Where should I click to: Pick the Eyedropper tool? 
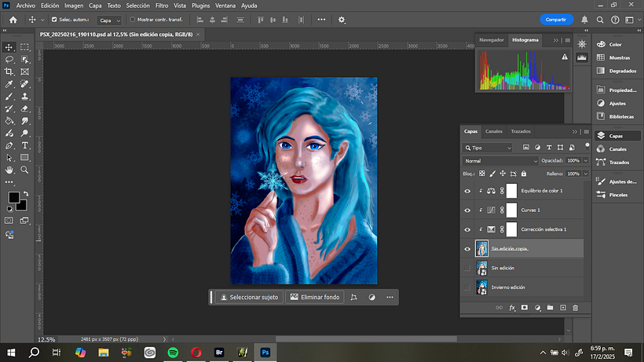pyautogui.click(x=9, y=84)
